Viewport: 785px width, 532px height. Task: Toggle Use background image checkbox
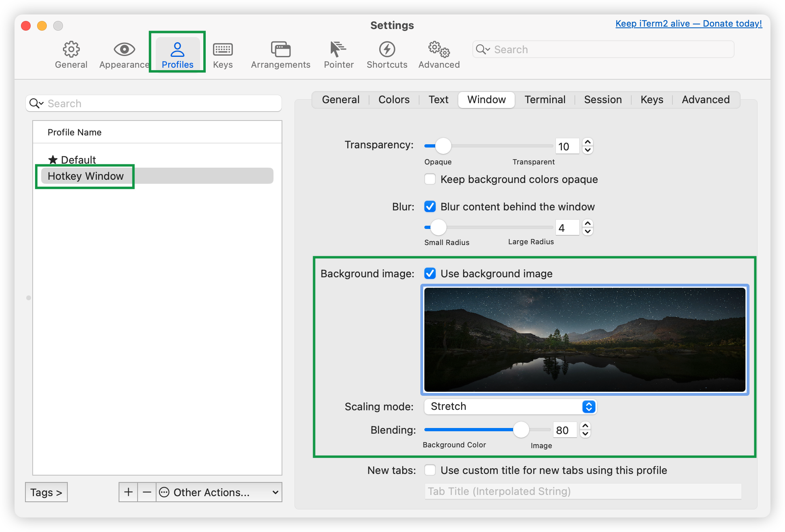pos(430,274)
